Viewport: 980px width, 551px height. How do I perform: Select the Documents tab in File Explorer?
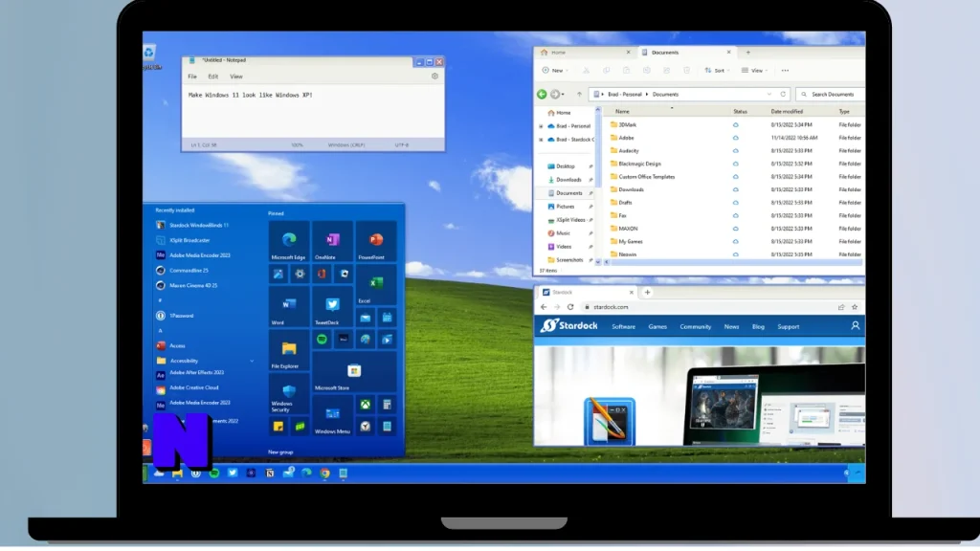(685, 53)
